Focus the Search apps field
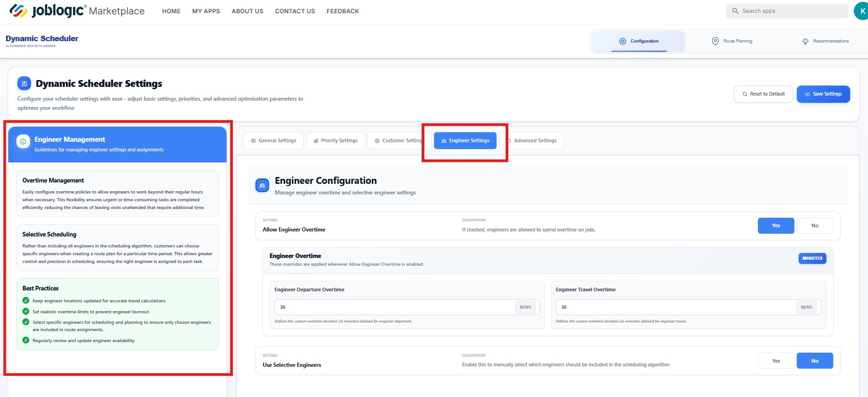This screenshot has width=868, height=397. coord(787,11)
